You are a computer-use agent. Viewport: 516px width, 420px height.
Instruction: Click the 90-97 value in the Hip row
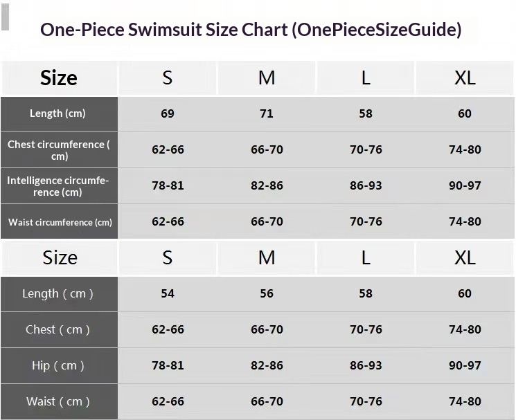pos(465,365)
